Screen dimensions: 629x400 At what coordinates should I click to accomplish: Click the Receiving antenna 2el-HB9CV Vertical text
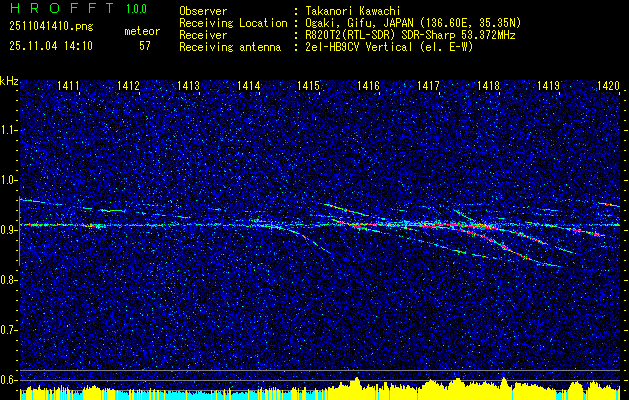click(387, 47)
